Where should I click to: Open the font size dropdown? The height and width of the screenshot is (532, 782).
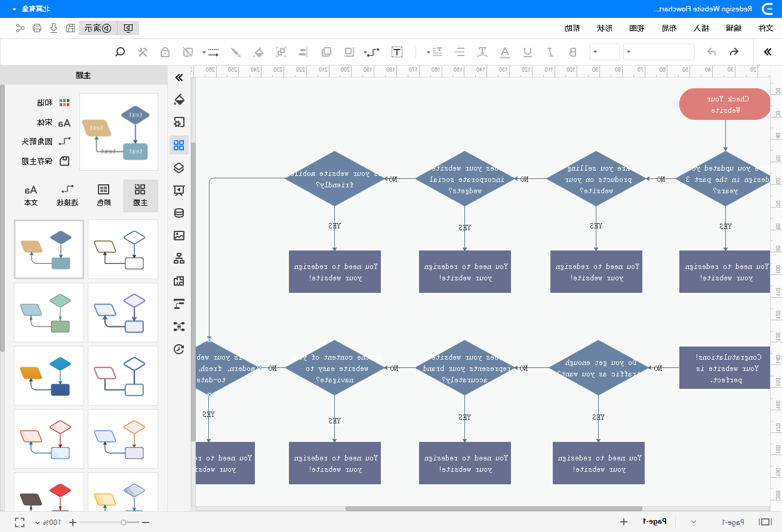(x=605, y=52)
